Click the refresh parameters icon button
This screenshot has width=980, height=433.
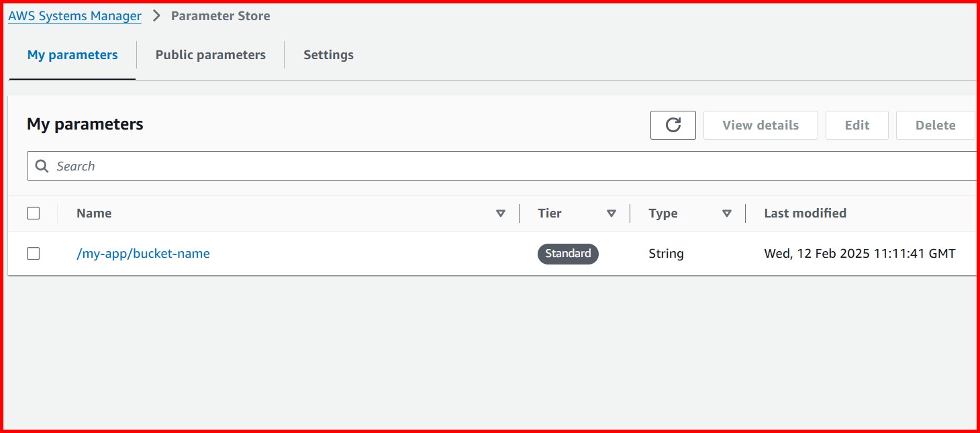pyautogui.click(x=673, y=125)
